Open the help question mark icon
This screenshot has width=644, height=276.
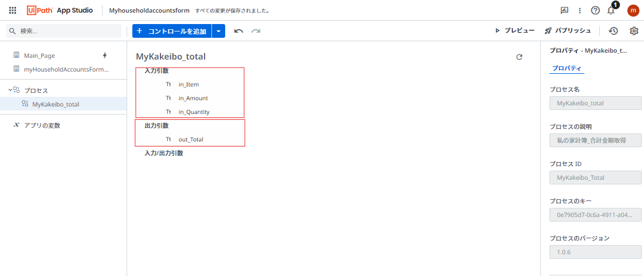(595, 11)
